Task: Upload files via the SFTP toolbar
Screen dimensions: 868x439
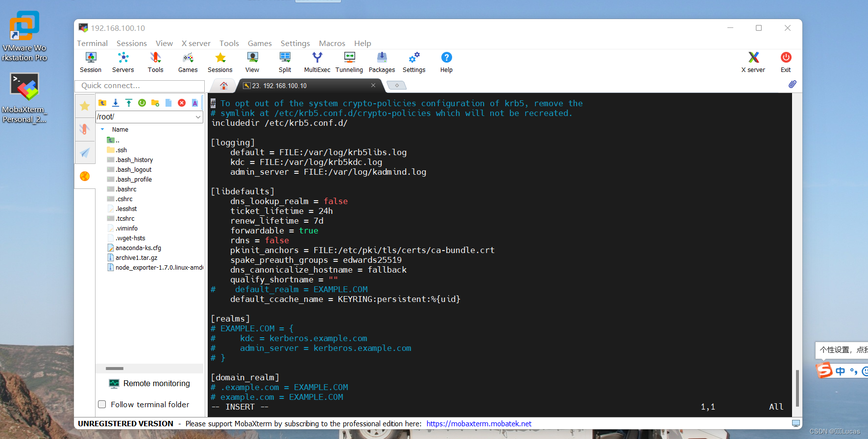Action: tap(129, 103)
